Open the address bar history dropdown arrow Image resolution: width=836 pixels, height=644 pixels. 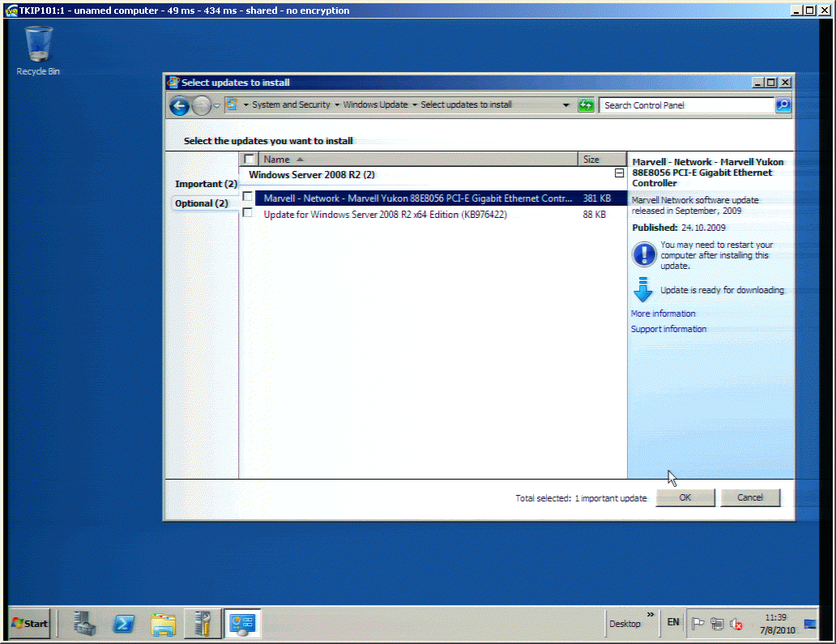click(x=565, y=105)
